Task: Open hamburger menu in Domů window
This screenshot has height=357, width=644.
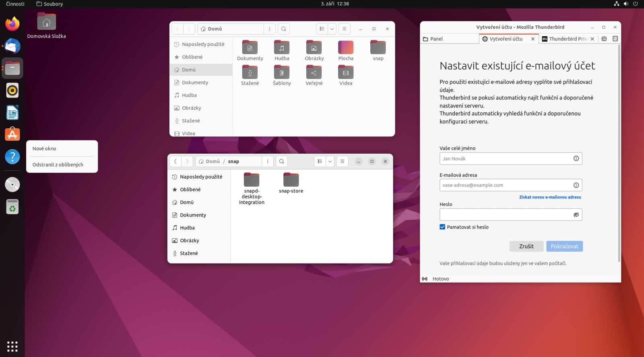Action: tap(344, 29)
